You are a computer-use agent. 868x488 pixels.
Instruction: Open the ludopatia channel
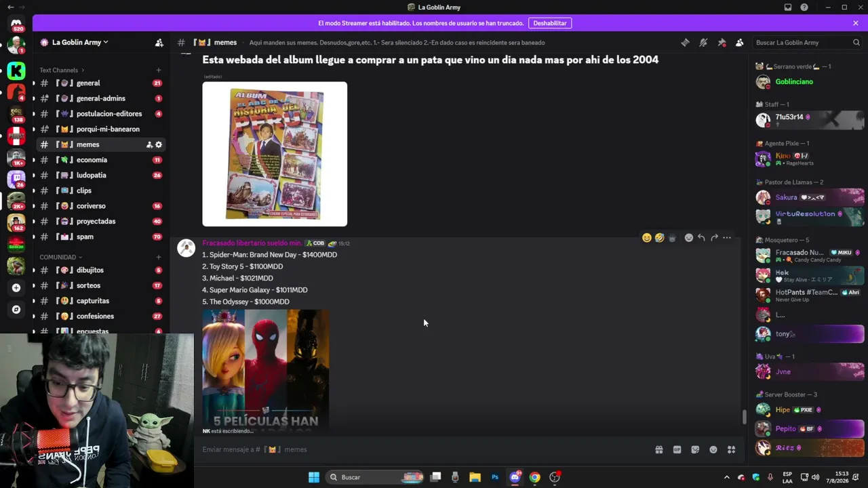(100, 175)
